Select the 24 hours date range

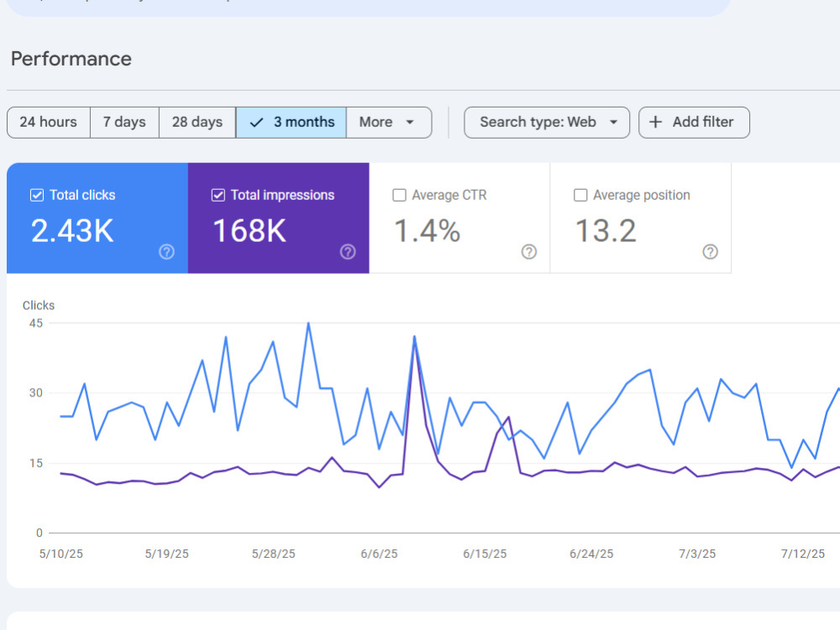(48, 122)
